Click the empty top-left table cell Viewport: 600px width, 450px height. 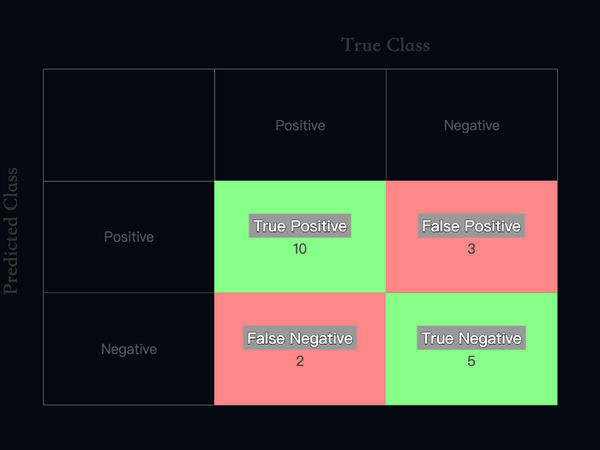click(x=129, y=125)
